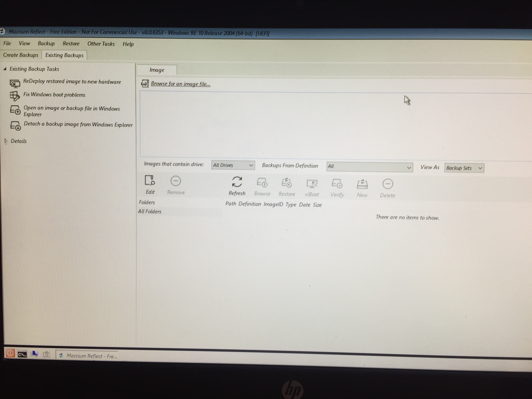The width and height of the screenshot is (532, 399).
Task: Collapse the Existing Backup Tasks section
Action: tap(5, 69)
